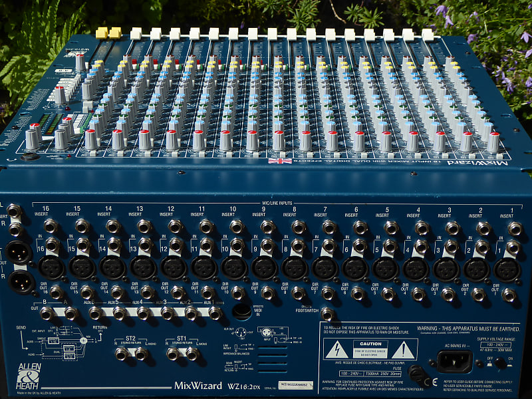
Task: Click the AUX 3 output jack
Action: pos(167,313)
